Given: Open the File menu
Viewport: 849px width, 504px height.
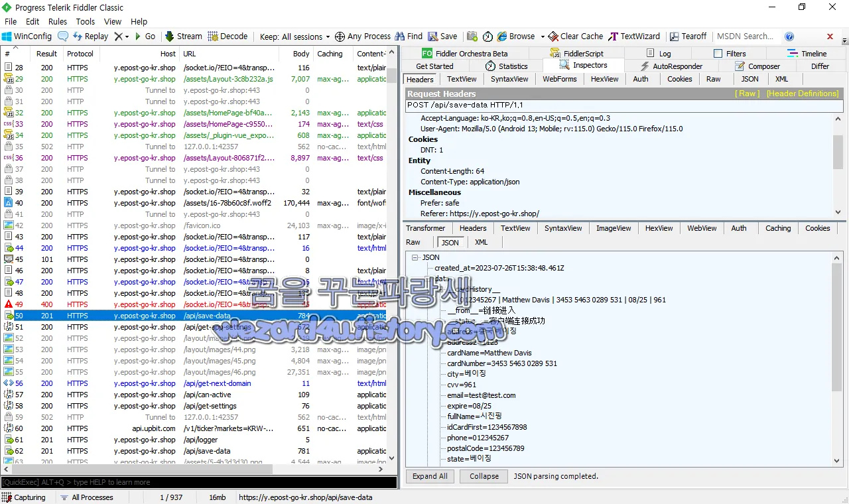Looking at the screenshot, I should (x=11, y=21).
